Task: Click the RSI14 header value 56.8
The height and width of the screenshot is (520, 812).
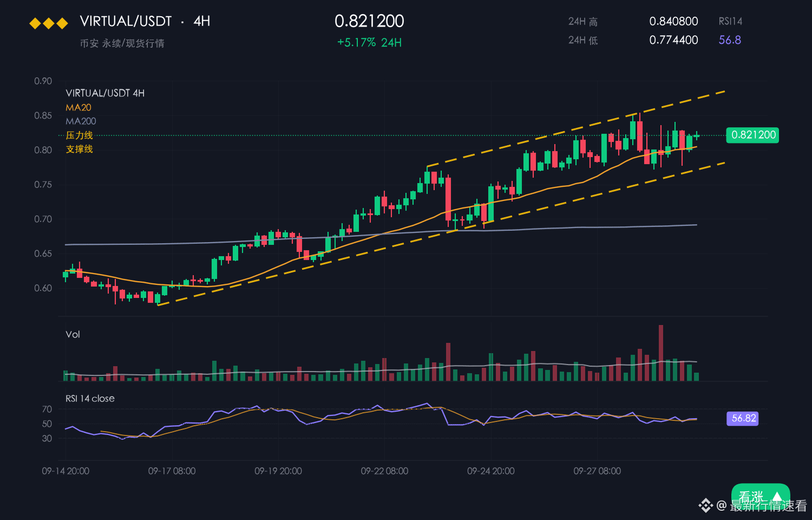Action: click(x=730, y=40)
